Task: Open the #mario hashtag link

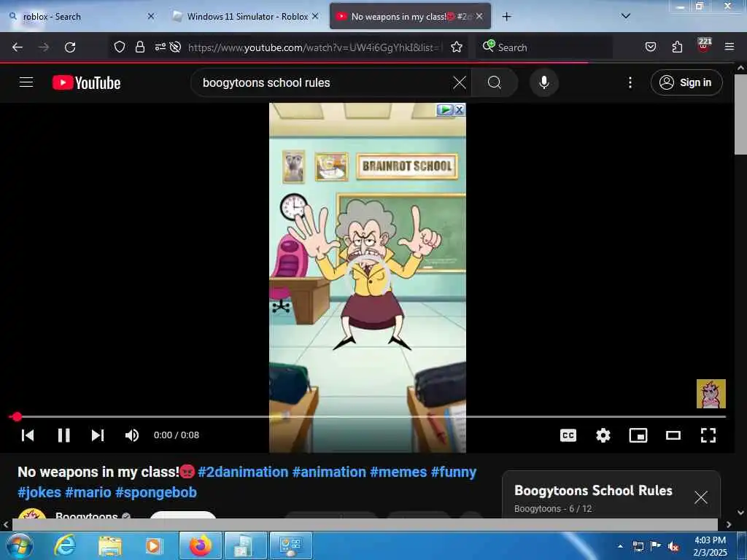Action: (88, 492)
